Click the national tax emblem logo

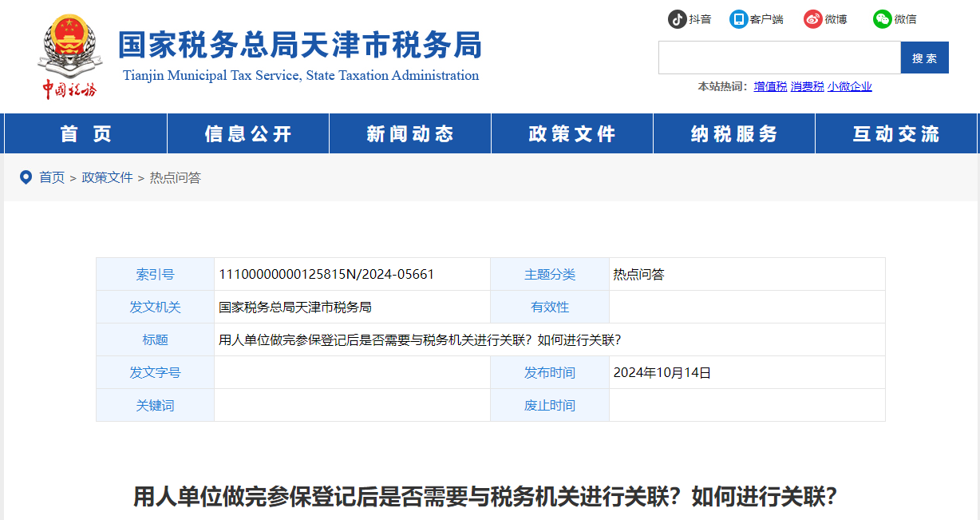point(69,57)
